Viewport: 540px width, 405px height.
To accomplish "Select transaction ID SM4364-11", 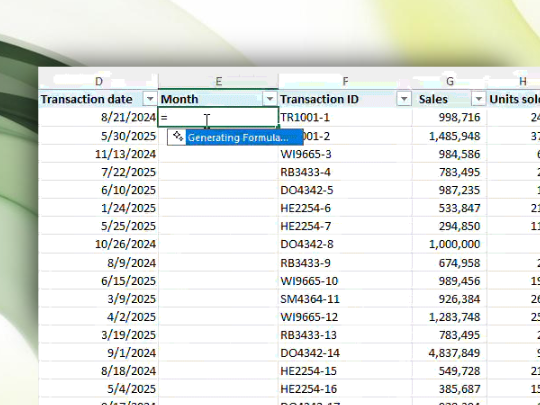I will coord(345,299).
